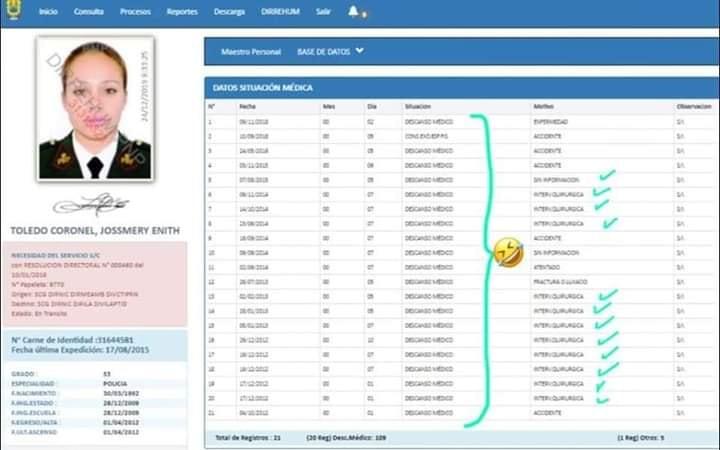Click the N° Papeleta line
Screen dimensions: 720x450
pyautogui.click(x=38, y=285)
